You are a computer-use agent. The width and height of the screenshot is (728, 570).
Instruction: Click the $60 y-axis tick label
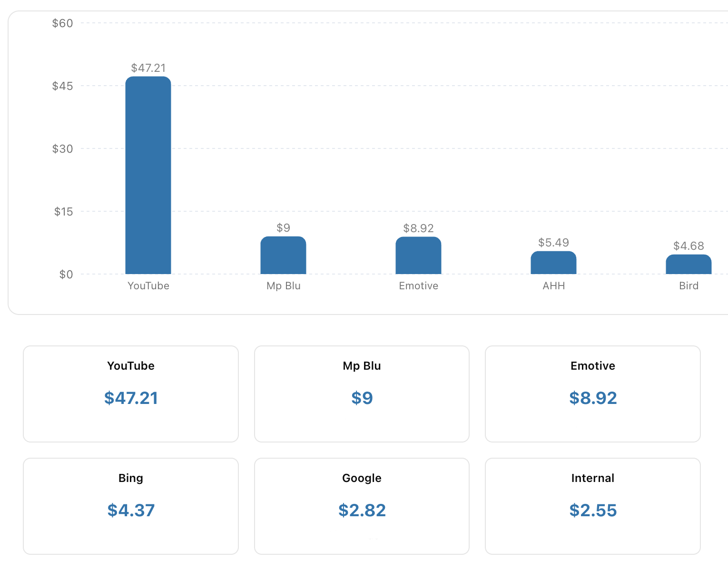pos(62,23)
